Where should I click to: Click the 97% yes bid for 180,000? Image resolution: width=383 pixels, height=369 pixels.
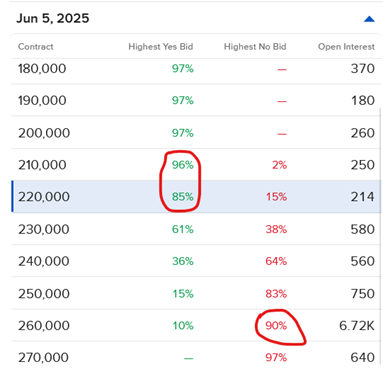point(183,69)
